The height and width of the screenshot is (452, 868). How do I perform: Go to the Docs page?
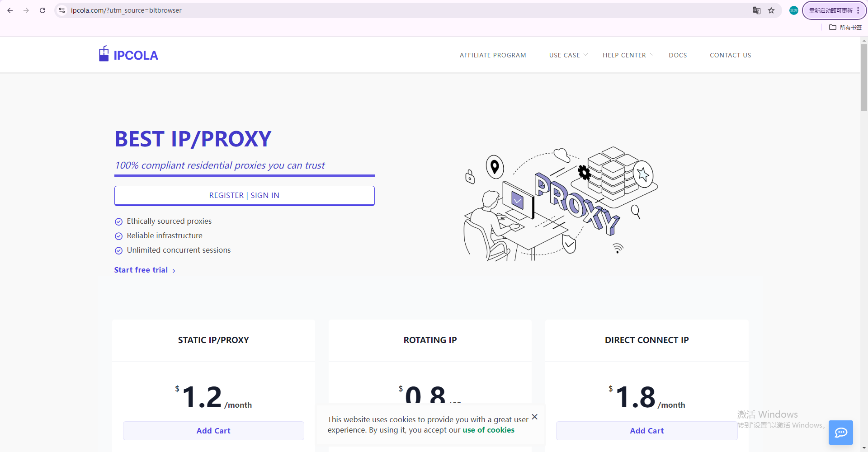point(678,55)
